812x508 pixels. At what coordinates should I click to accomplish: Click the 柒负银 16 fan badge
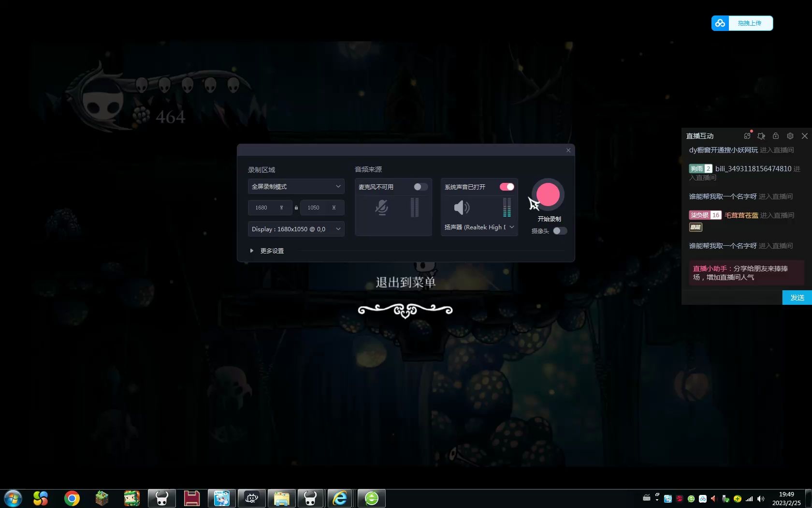coord(705,215)
